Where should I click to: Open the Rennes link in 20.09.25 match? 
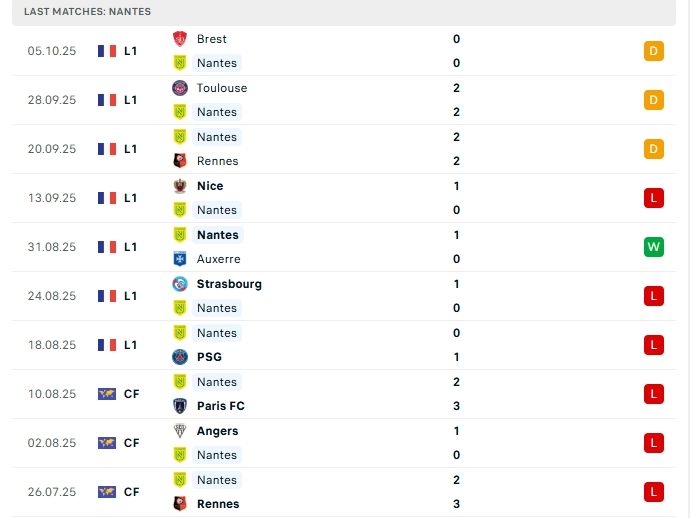pos(218,161)
